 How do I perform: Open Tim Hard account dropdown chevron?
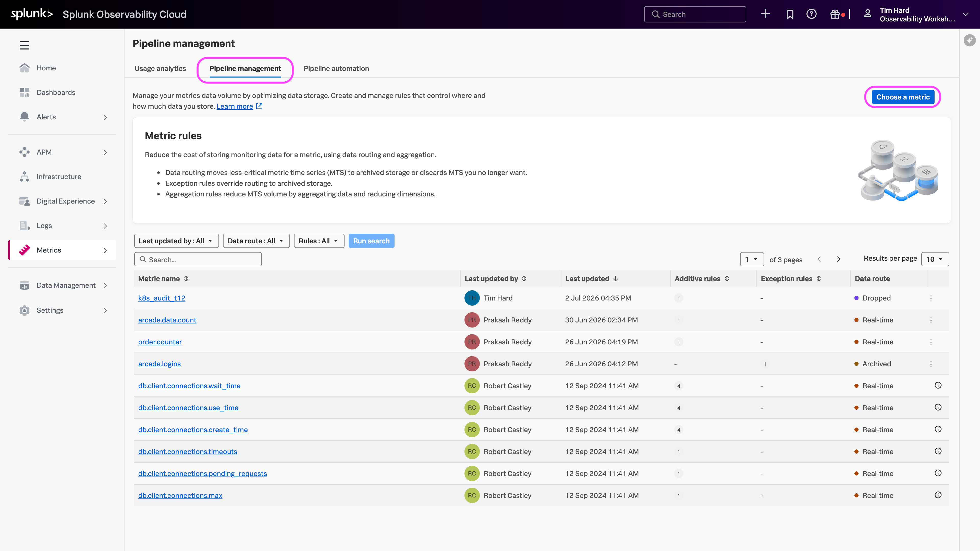coord(965,15)
